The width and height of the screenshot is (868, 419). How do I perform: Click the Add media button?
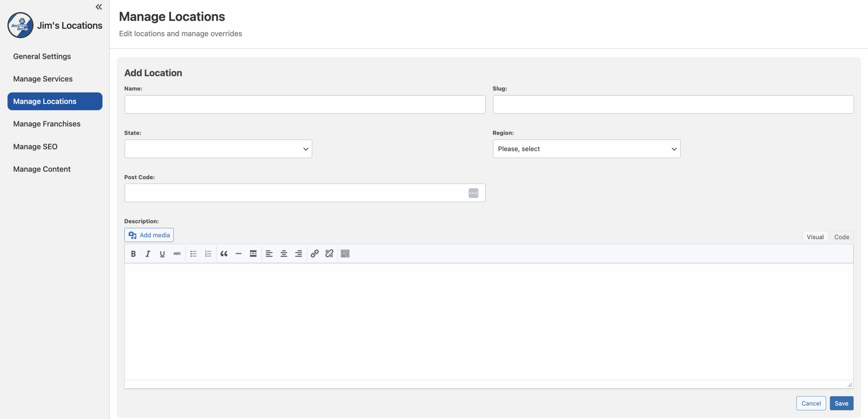tap(149, 235)
